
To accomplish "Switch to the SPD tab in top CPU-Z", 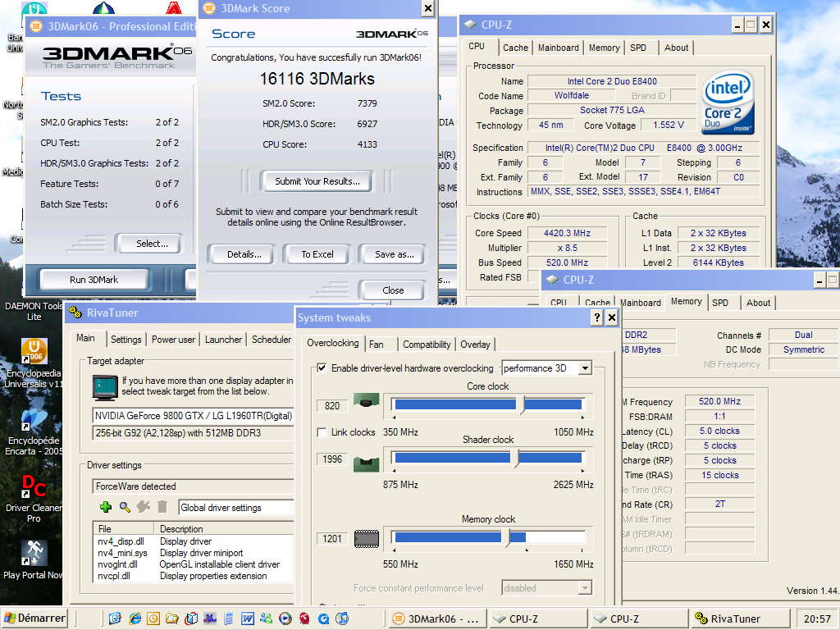I will coord(638,48).
